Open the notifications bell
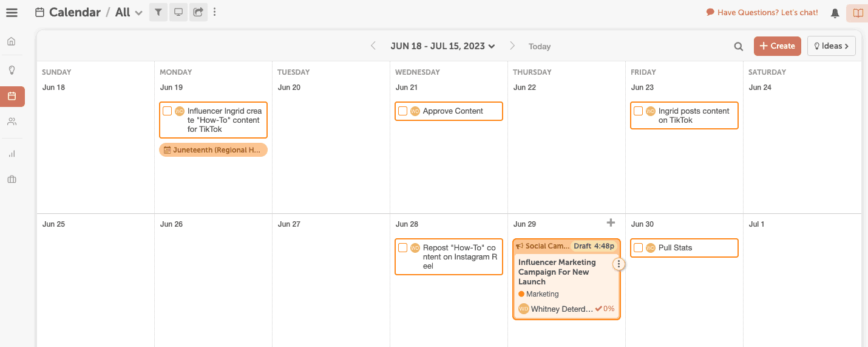Image resolution: width=868 pixels, height=347 pixels. 835,13
